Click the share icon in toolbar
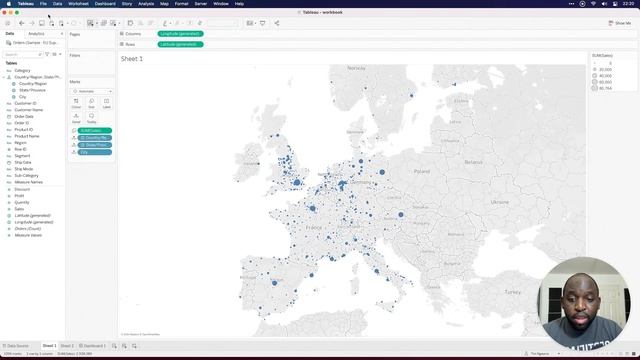The width and height of the screenshot is (640, 360). (x=277, y=23)
